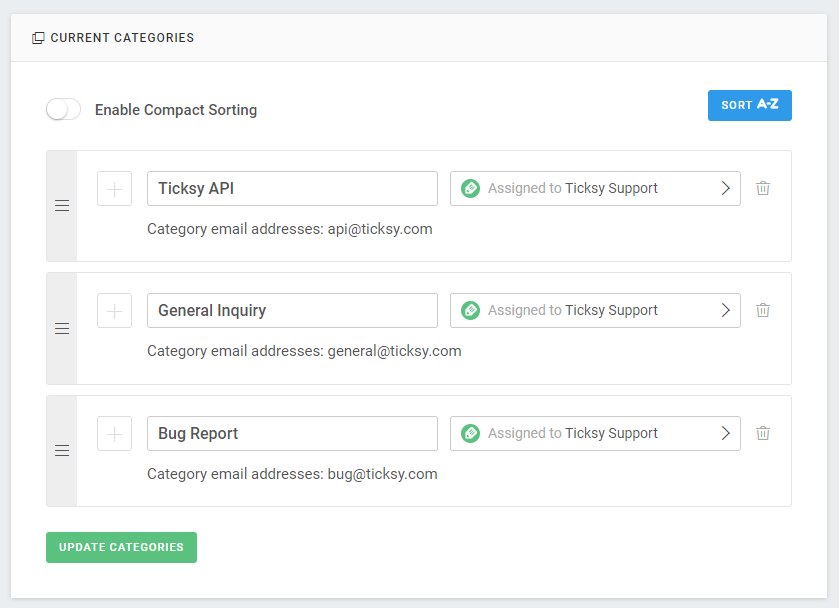Click the Update Categories button
The height and width of the screenshot is (608, 839).
coord(121,548)
